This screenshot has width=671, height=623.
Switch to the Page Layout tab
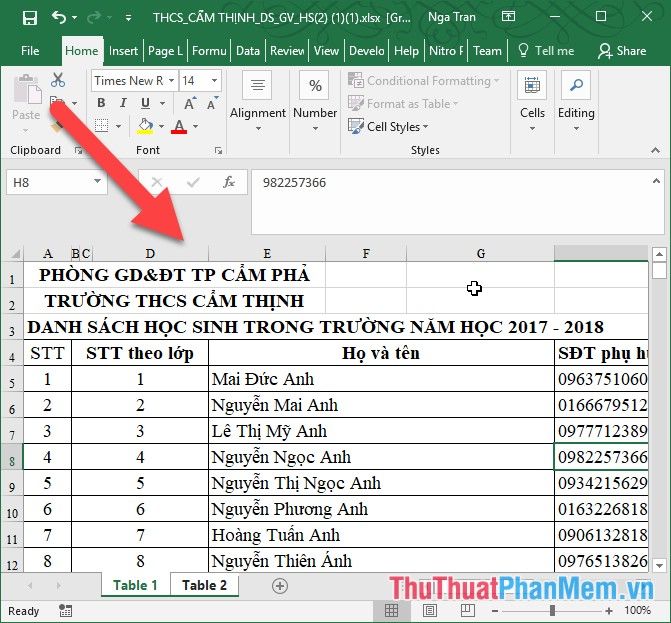tap(165, 51)
